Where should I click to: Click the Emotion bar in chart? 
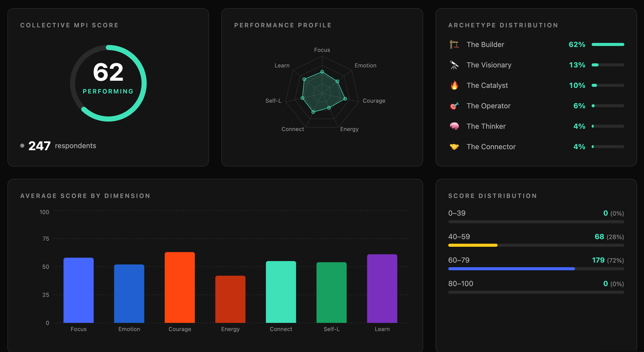click(x=129, y=294)
